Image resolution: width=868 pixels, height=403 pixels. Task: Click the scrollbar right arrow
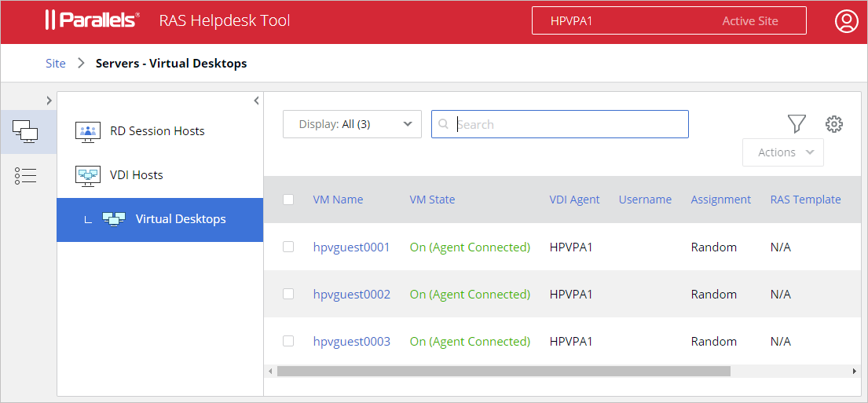(855, 371)
